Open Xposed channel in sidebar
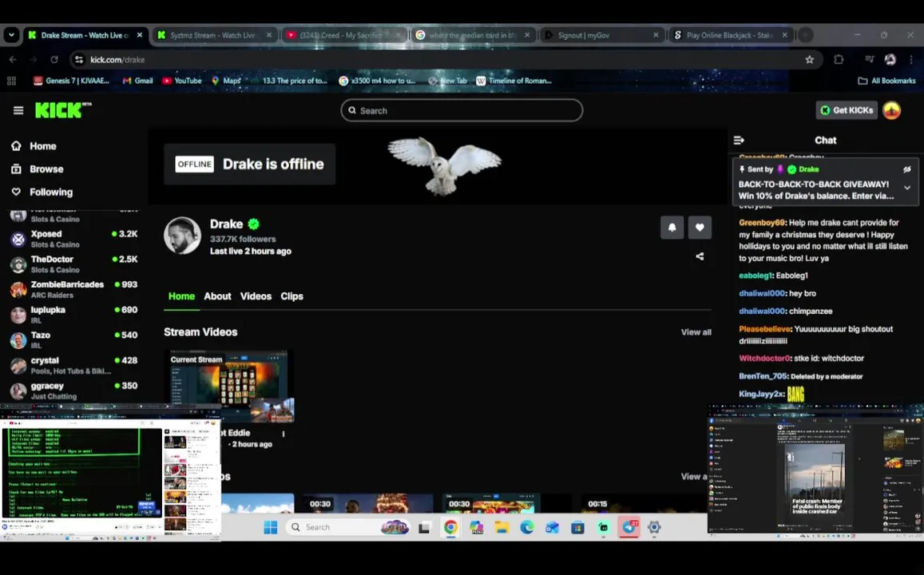 tap(73, 239)
